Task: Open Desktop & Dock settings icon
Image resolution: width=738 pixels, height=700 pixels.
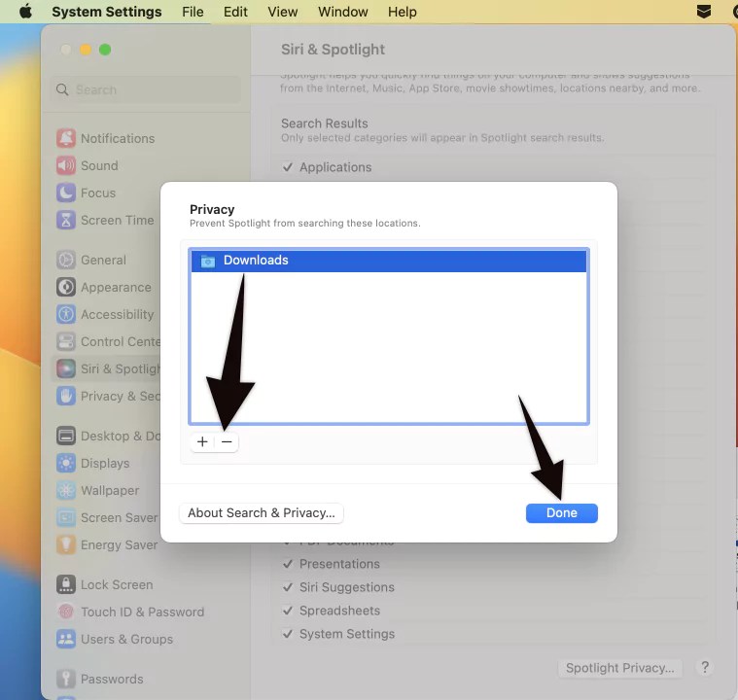Action: coord(66,436)
